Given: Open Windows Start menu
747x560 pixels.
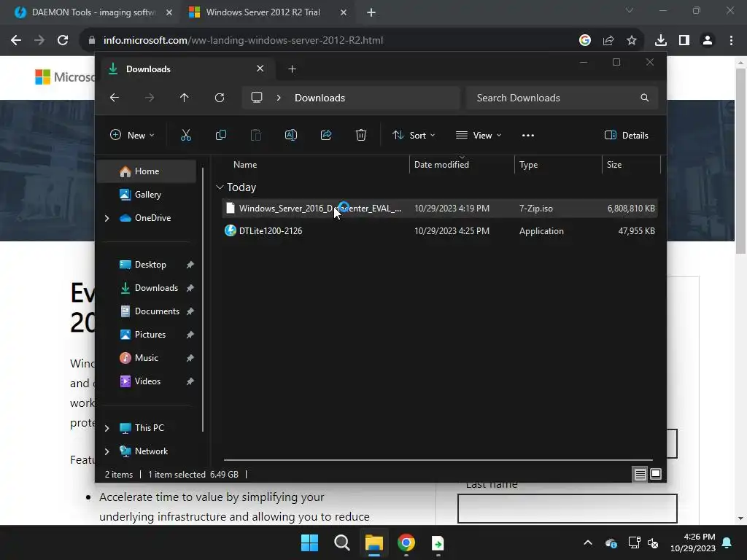Looking at the screenshot, I should tap(309, 542).
